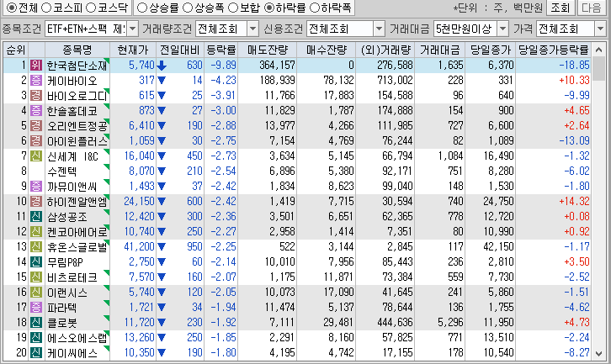The image size is (611, 364).
Task: Open the 신용조건 dropdown
Action: [379, 29]
